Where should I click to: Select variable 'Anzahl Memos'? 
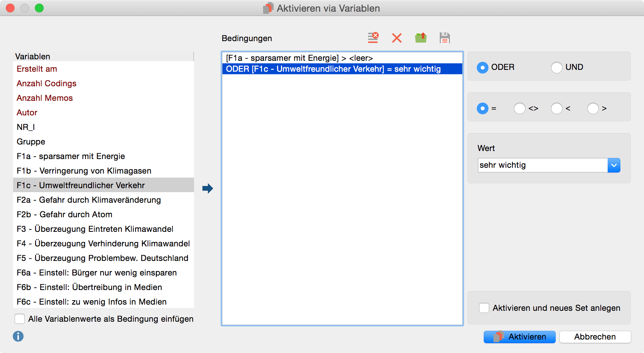pos(104,98)
